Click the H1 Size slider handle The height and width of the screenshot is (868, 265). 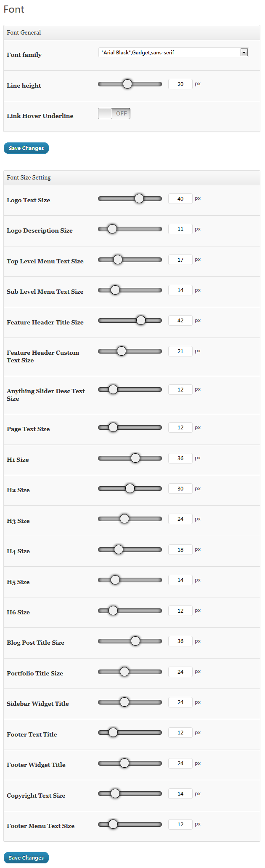coord(135,458)
